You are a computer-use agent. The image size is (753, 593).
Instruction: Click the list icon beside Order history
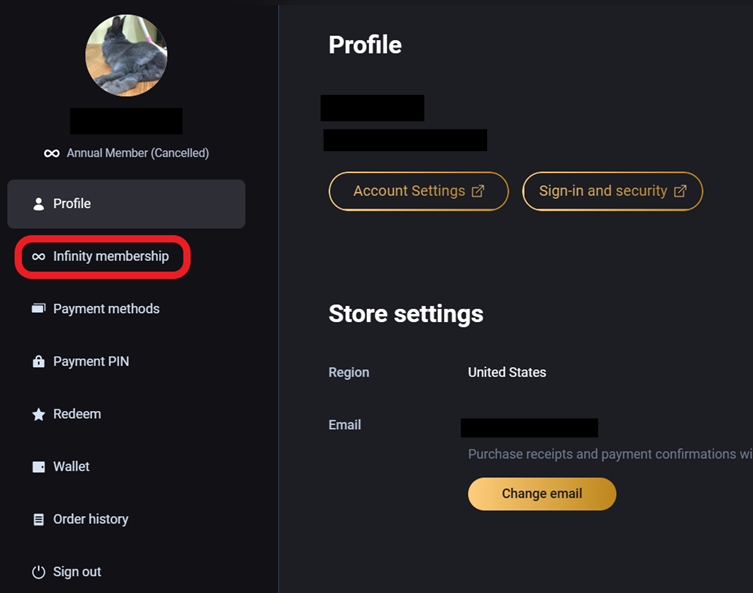[39, 520]
